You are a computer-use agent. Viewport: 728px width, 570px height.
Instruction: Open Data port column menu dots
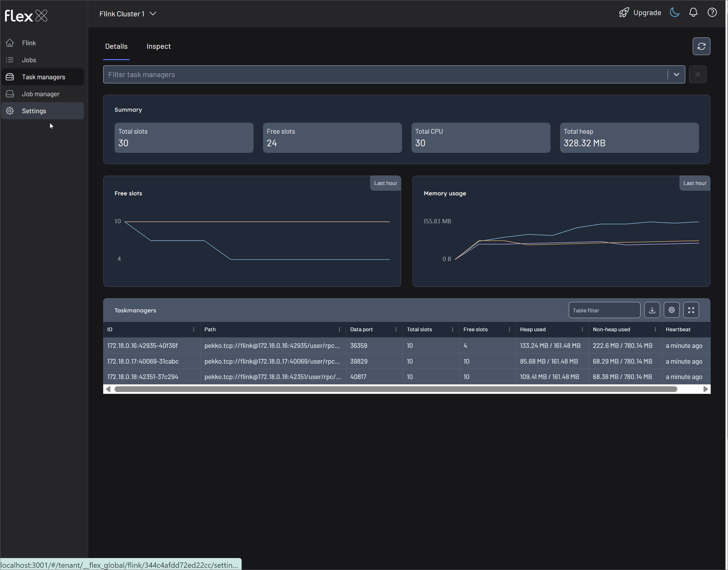(x=396, y=330)
